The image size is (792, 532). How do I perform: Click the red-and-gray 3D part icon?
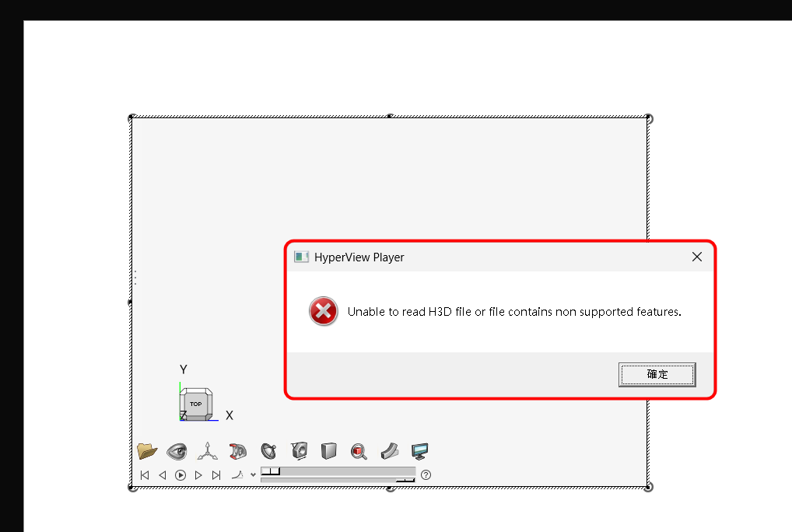tap(237, 451)
